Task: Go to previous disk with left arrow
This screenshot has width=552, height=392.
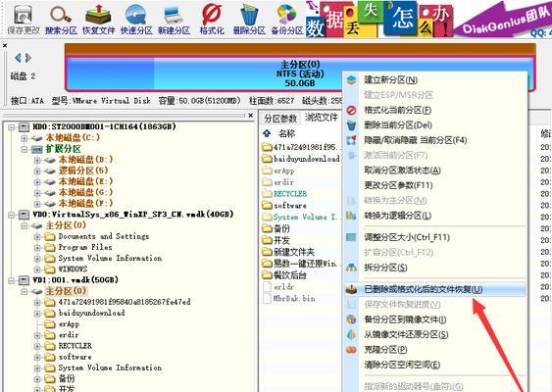Action: tap(18, 58)
